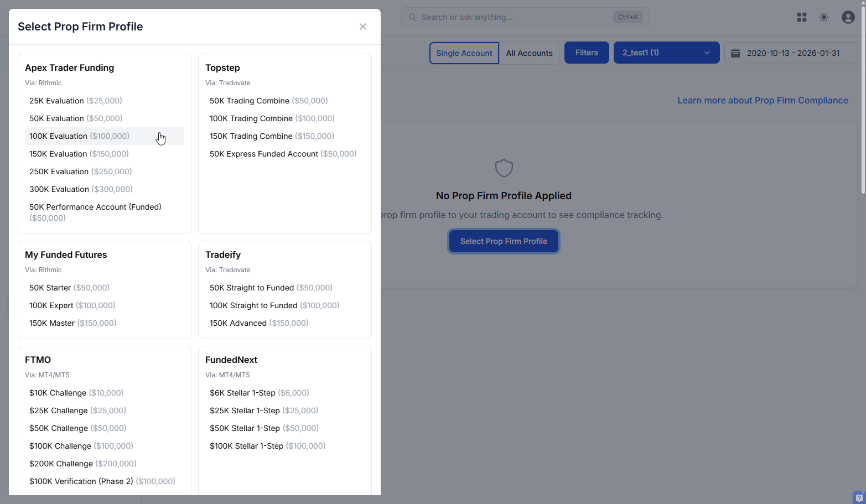The image size is (866, 504).
Task: Click the search magnifier icon
Action: click(x=412, y=17)
